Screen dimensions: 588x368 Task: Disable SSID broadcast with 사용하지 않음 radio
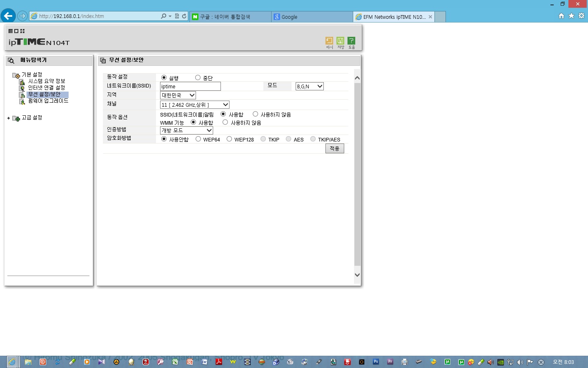coord(255,114)
